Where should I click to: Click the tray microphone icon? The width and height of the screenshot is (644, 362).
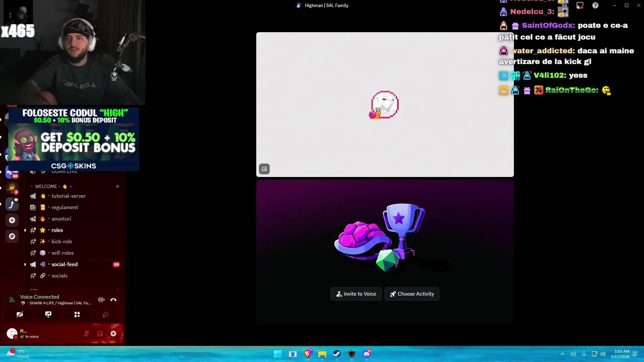tap(584, 354)
